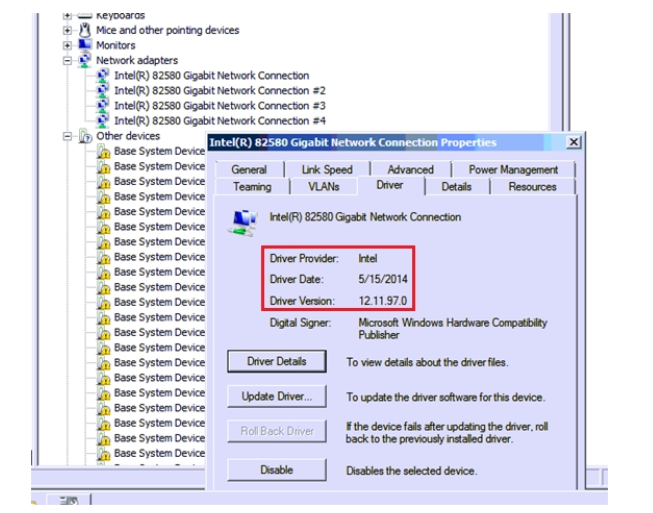653x513 pixels.
Task: Click the driver date 5/15/2014
Action: [383, 279]
